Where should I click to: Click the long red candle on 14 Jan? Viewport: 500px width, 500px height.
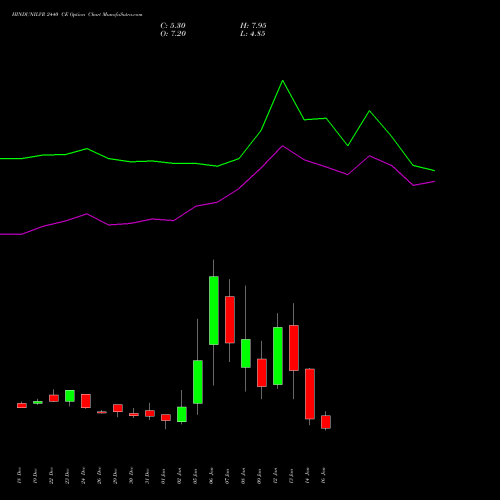tap(310, 394)
